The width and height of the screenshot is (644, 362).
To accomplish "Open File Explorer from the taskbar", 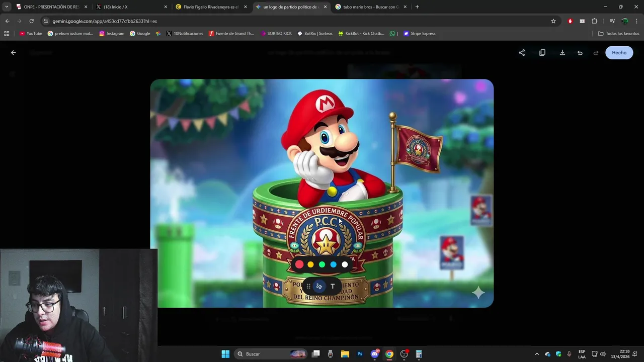I will (x=345, y=354).
